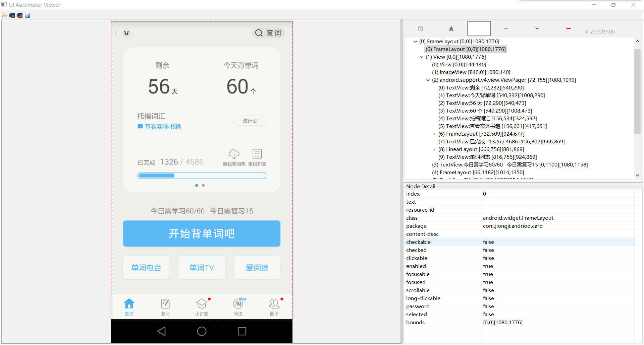Viewport: 644px width, 345px height.
Task: Tap the 今日需学习60/60 text in the app
Action: click(177, 211)
